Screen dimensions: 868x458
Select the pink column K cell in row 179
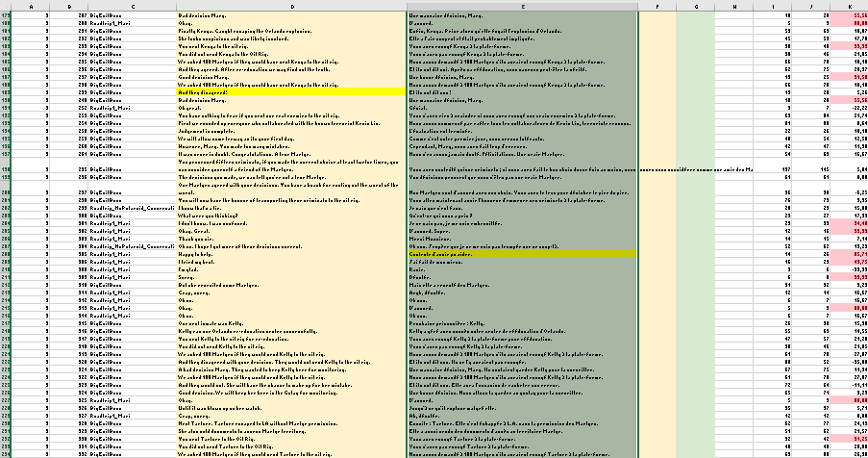849,17
